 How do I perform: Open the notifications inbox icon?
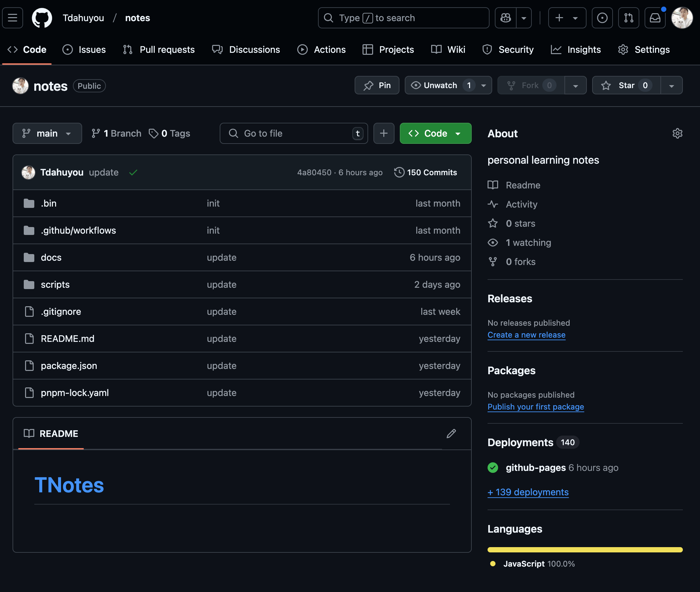coord(655,18)
